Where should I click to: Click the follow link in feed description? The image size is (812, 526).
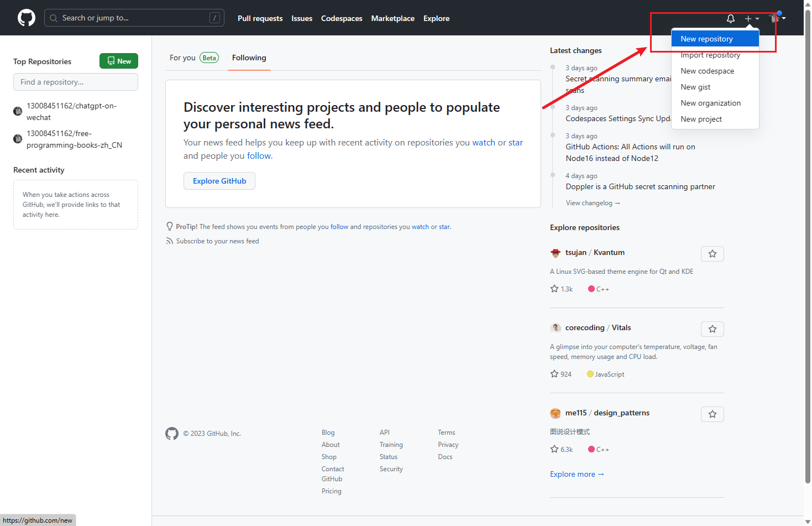point(259,155)
